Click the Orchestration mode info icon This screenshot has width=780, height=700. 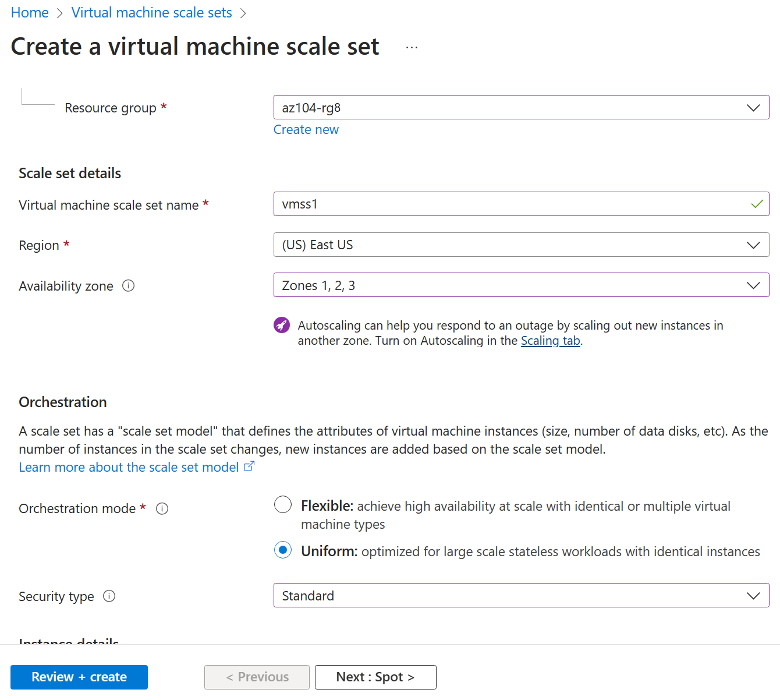(x=162, y=508)
